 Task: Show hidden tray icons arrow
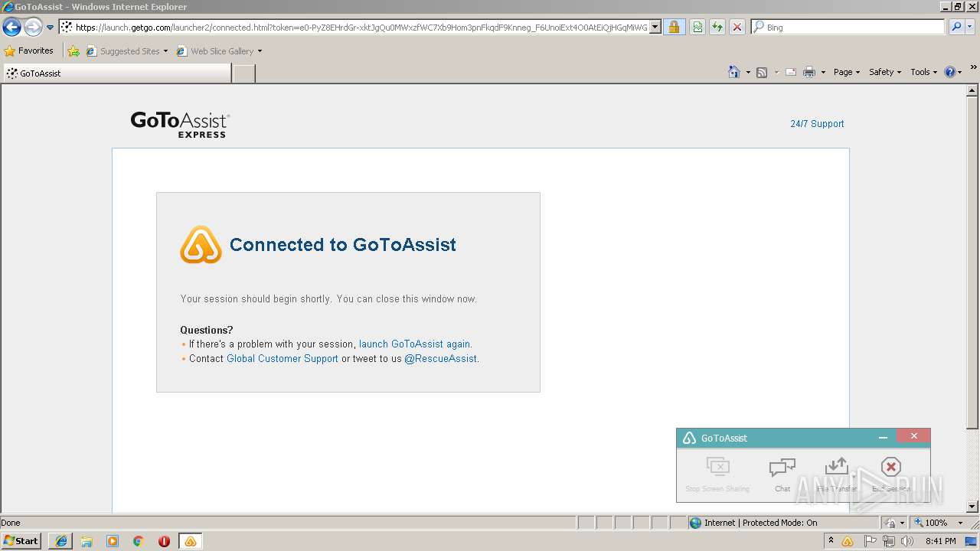point(831,540)
